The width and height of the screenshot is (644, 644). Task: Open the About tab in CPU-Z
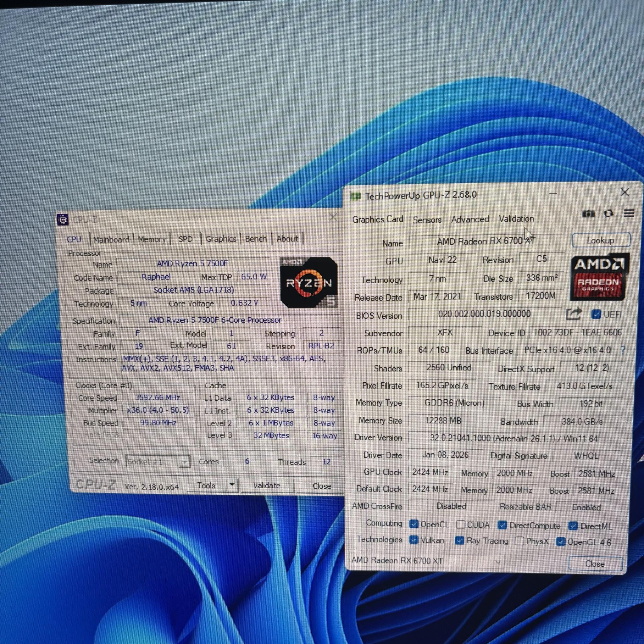click(287, 239)
